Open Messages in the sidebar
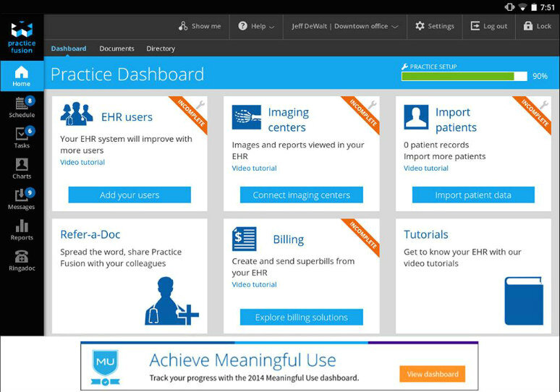The height and width of the screenshot is (392, 560). tap(22, 199)
